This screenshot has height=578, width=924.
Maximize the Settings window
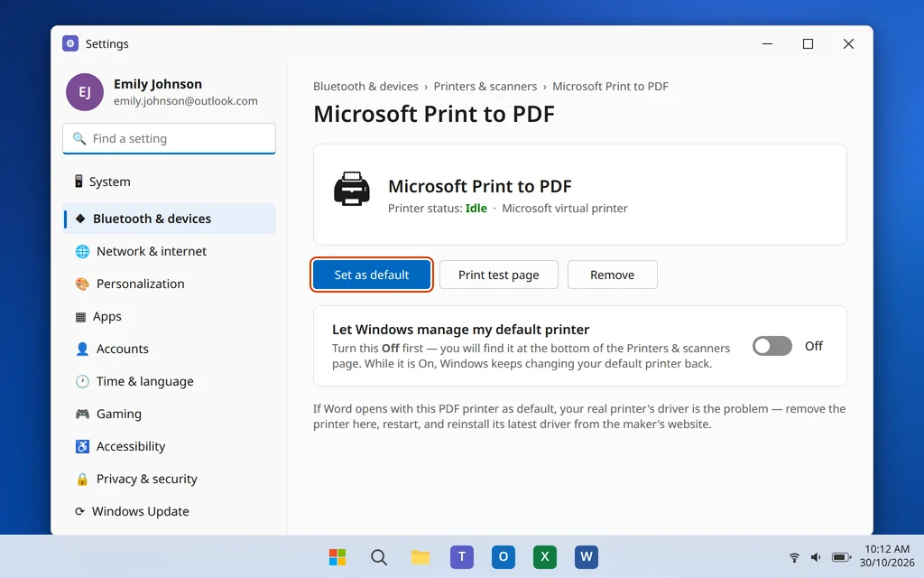click(x=808, y=43)
